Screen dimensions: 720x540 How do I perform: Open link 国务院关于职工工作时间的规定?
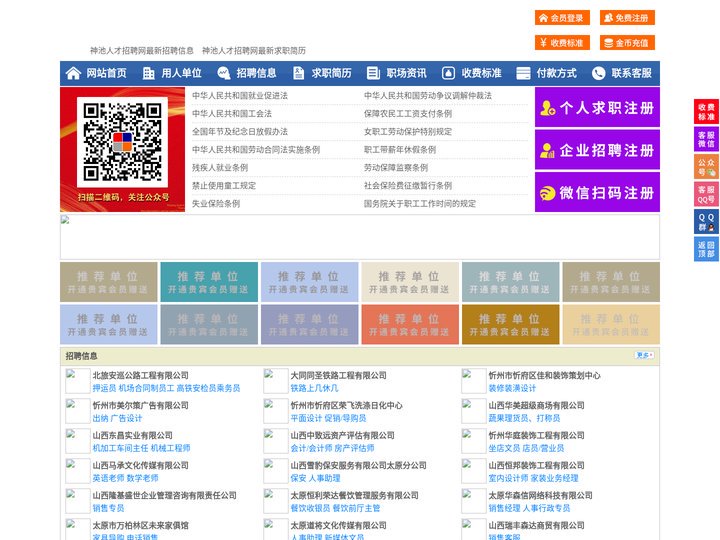(x=420, y=203)
